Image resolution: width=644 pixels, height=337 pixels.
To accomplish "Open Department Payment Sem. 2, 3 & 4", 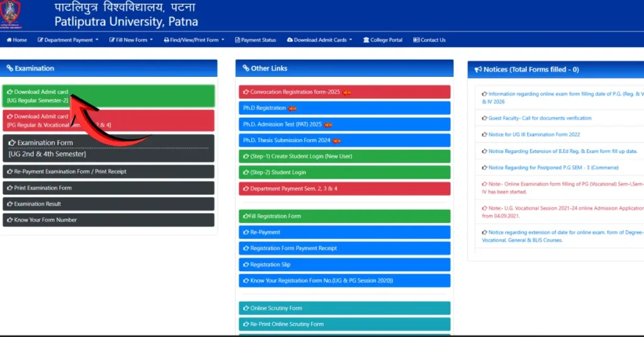I will coord(345,189).
